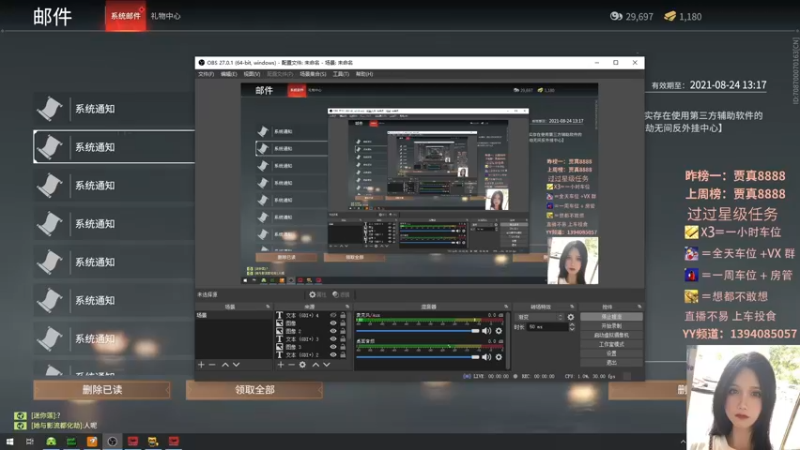Open the 场景集合(S) menu in OBS
800x450 pixels.
click(x=313, y=74)
